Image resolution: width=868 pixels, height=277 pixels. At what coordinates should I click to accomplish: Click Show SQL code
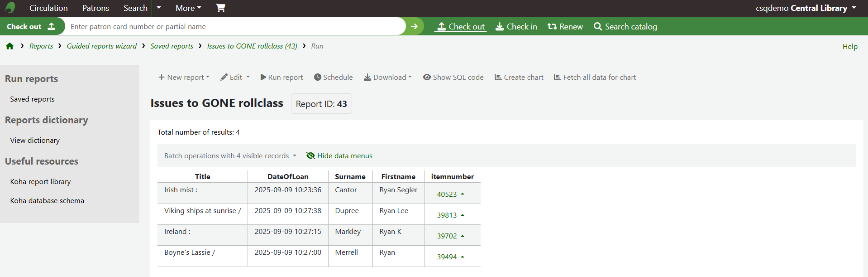tap(453, 78)
